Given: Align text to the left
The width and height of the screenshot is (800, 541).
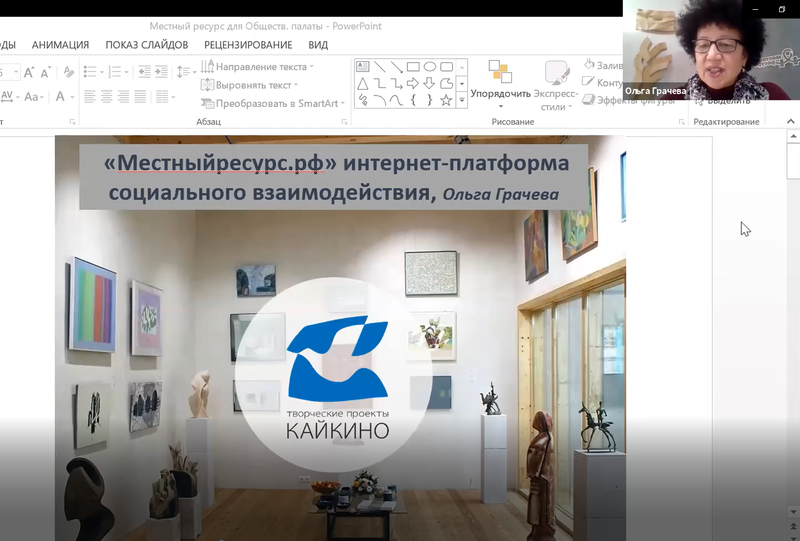Looking at the screenshot, I should coord(90,96).
